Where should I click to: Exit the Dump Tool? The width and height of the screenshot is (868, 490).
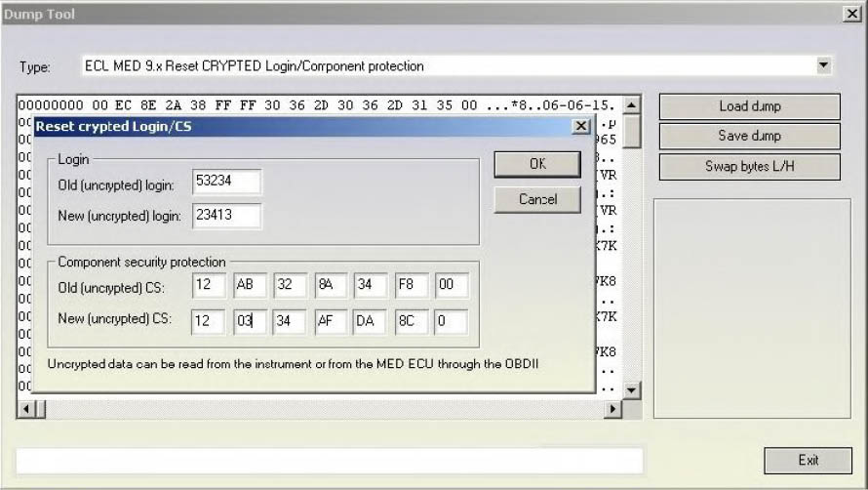point(808,460)
